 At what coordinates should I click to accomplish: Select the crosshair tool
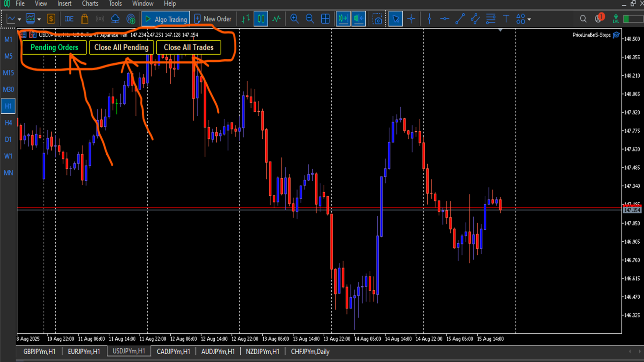tap(411, 19)
